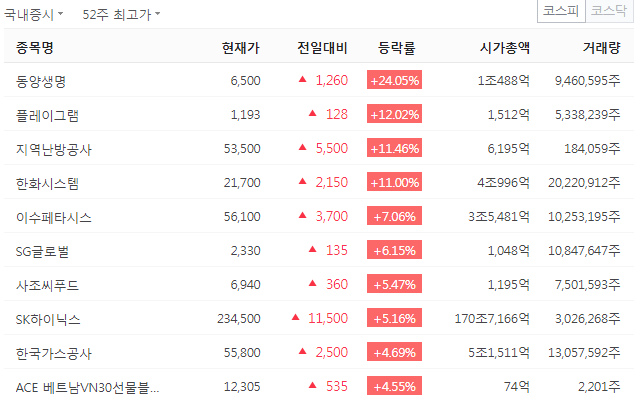Click the up arrow beside 11,500

pyautogui.click(x=296, y=318)
